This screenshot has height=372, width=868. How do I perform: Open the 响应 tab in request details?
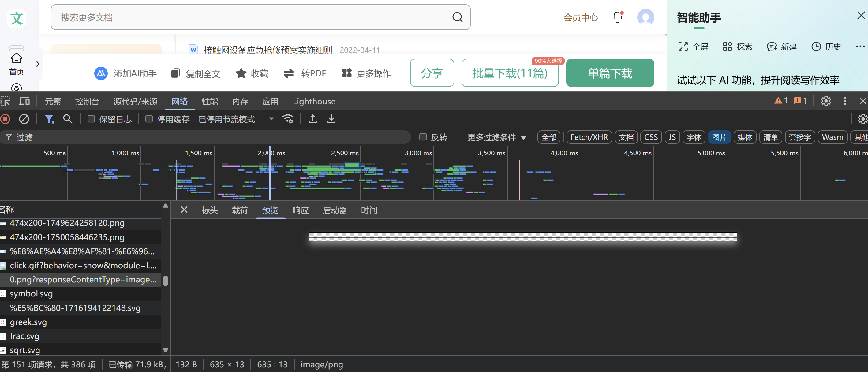point(301,210)
